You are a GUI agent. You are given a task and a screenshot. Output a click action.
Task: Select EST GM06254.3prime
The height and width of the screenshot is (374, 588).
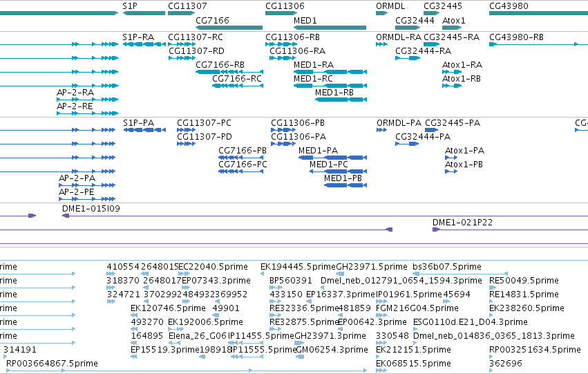[x=332, y=350]
